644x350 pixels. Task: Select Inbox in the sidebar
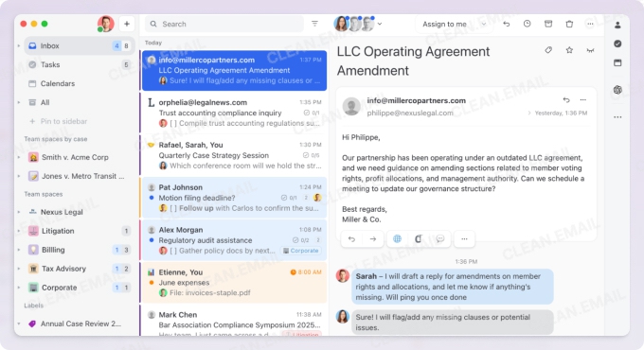click(x=80, y=46)
